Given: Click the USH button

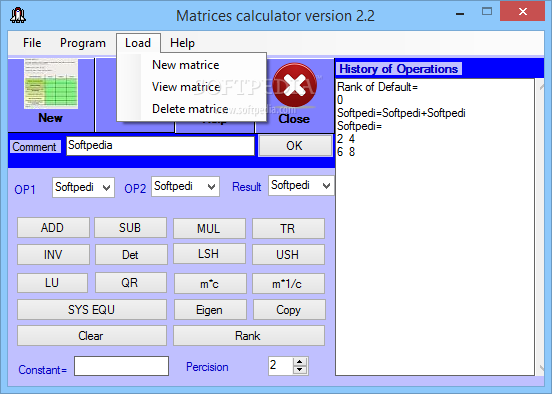Looking at the screenshot, I should (288, 255).
